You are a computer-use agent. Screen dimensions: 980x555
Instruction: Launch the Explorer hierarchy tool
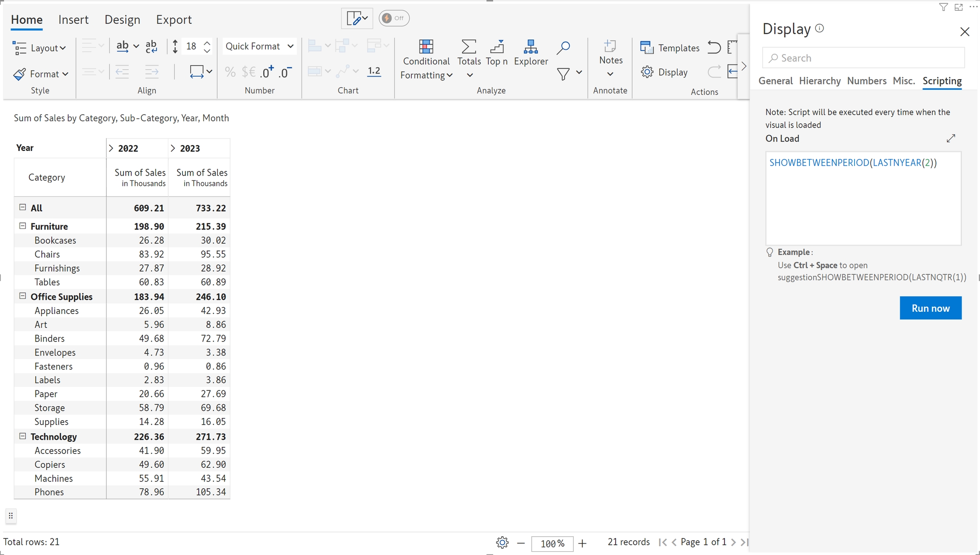coord(530,53)
